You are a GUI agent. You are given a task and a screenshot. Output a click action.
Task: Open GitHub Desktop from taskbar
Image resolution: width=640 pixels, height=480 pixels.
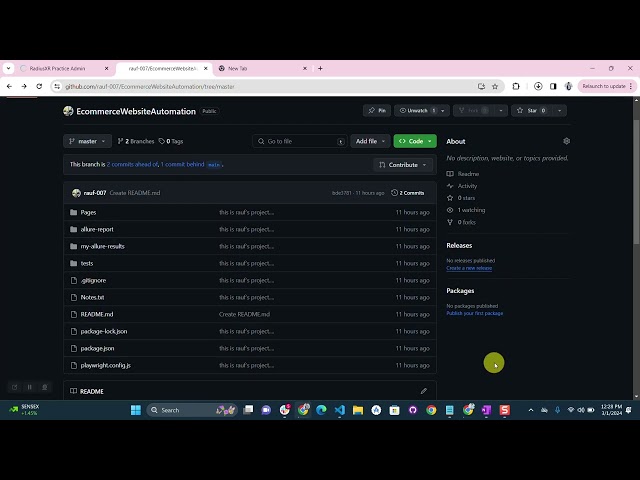click(413, 410)
